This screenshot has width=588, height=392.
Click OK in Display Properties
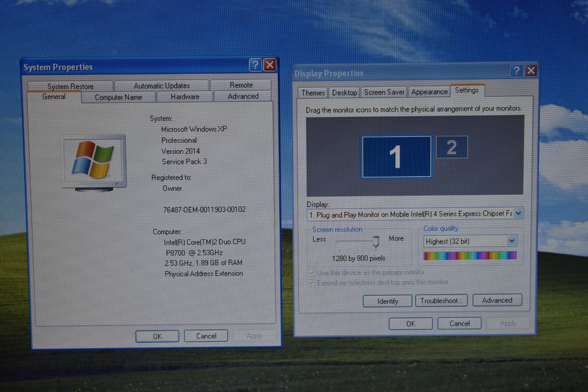click(x=410, y=324)
